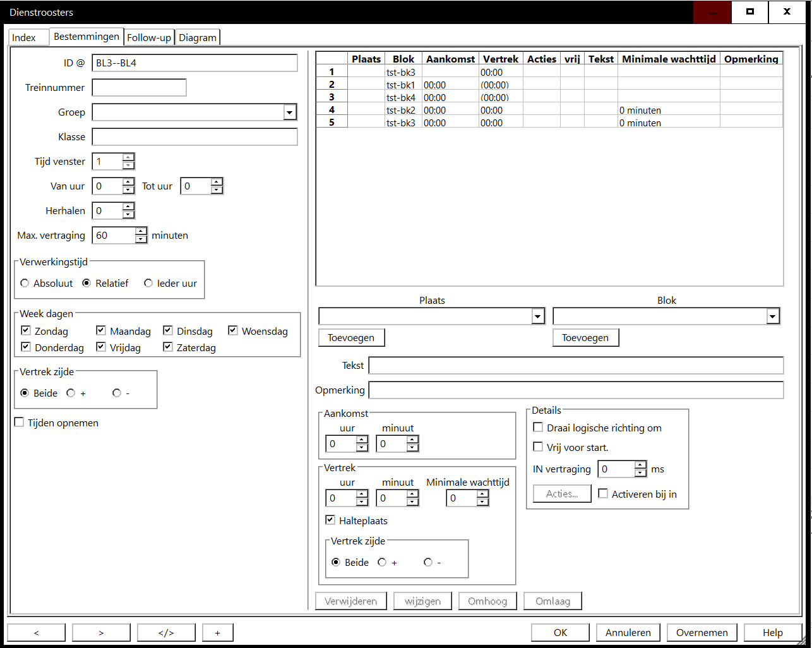Expand the Blok combo box
Viewport: 812px width, 648px height.
tap(773, 316)
